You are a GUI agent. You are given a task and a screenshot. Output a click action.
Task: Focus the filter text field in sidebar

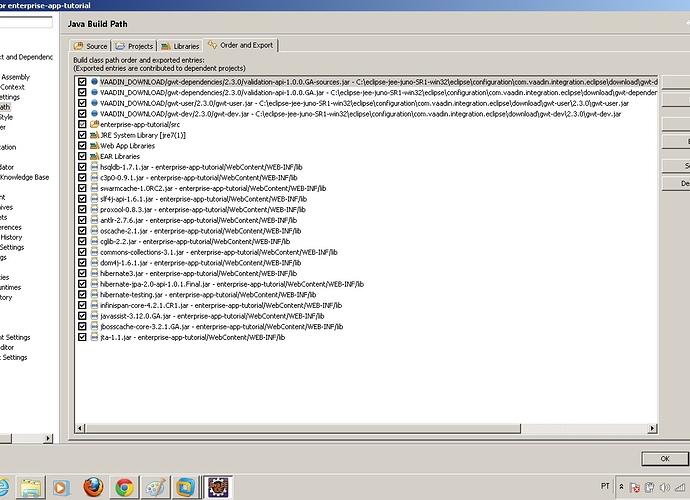pos(26,22)
